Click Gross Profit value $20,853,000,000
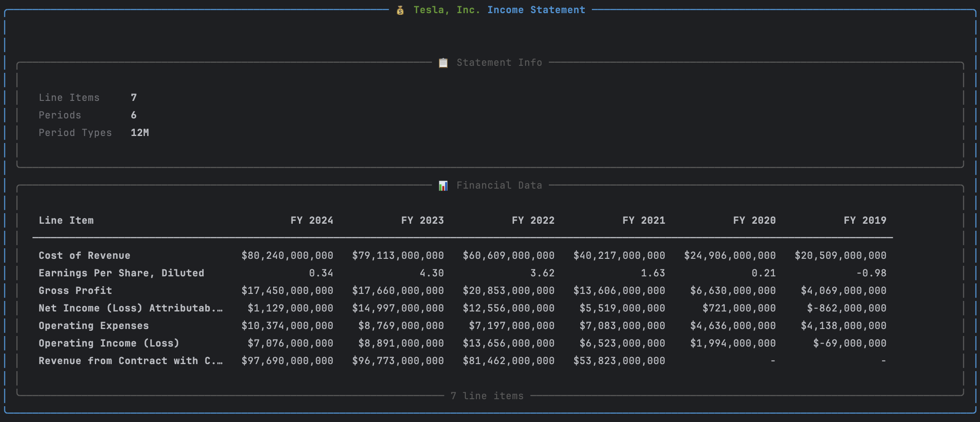This screenshot has width=980, height=422. click(508, 290)
